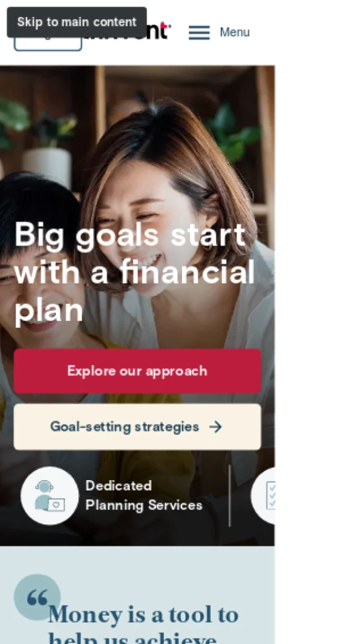Select the Dedicated Planning Services text
The width and height of the screenshot is (363, 644).
click(144, 496)
